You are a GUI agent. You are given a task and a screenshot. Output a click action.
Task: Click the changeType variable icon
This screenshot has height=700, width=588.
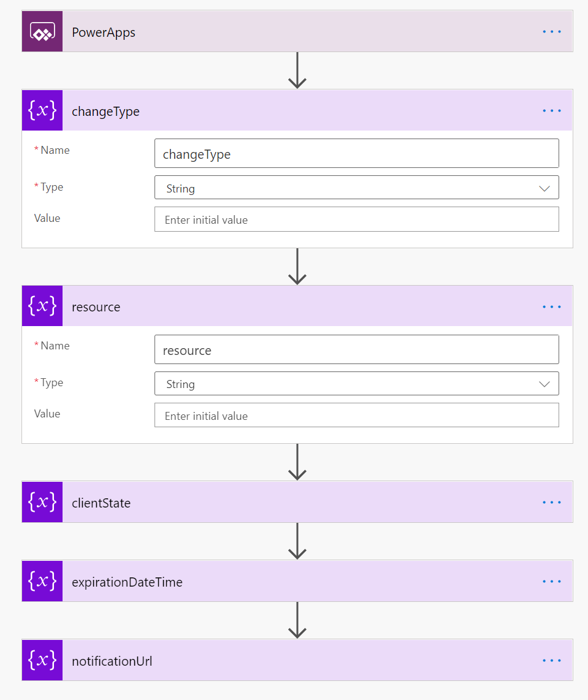tap(42, 110)
